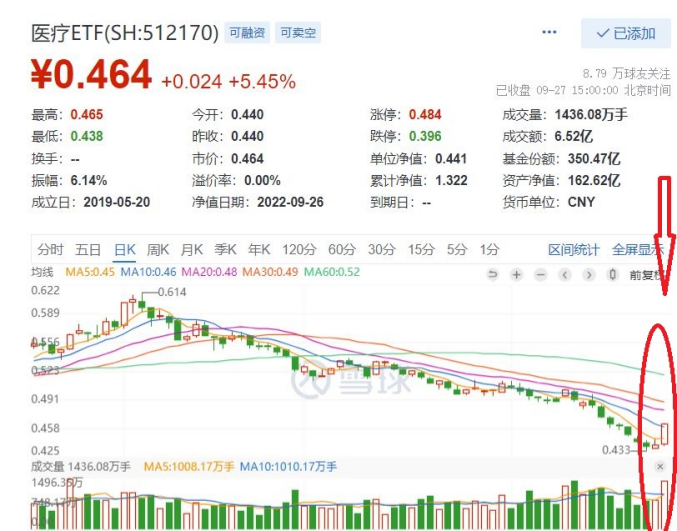The image size is (677, 531).
Task: Switch to the 分时 chart tab
Action: pos(50,250)
